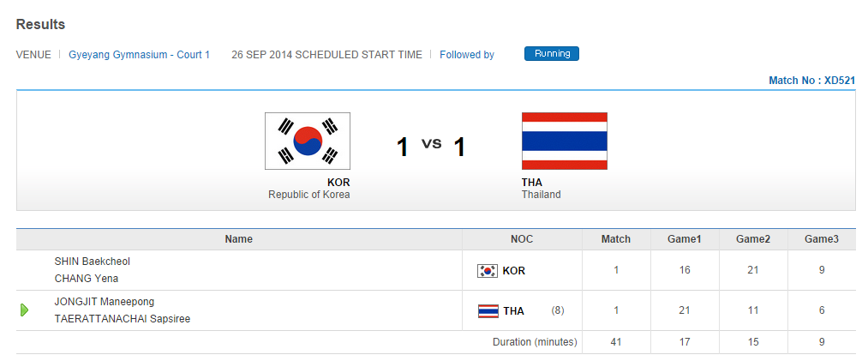Click the large Thailand flag
868x361 pixels.
[x=564, y=141]
